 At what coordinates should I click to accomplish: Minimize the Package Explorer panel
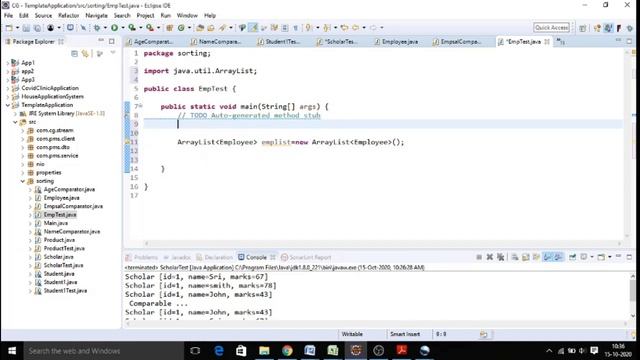(x=101, y=41)
